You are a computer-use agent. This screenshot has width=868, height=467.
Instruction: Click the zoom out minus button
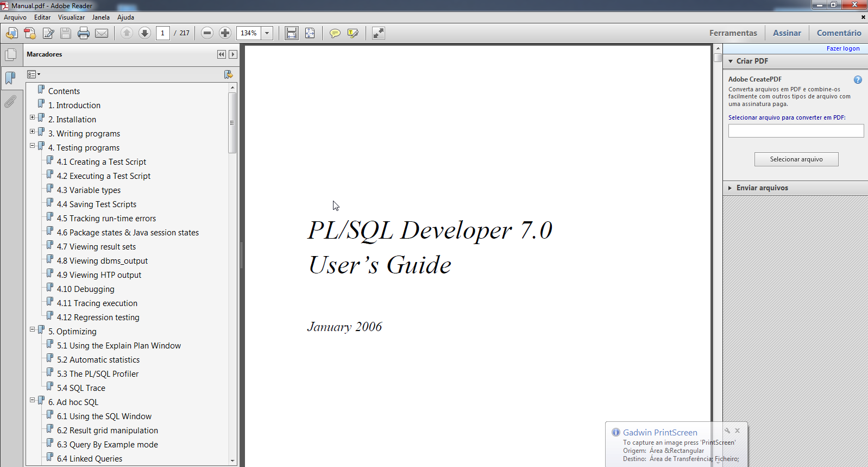coord(207,33)
